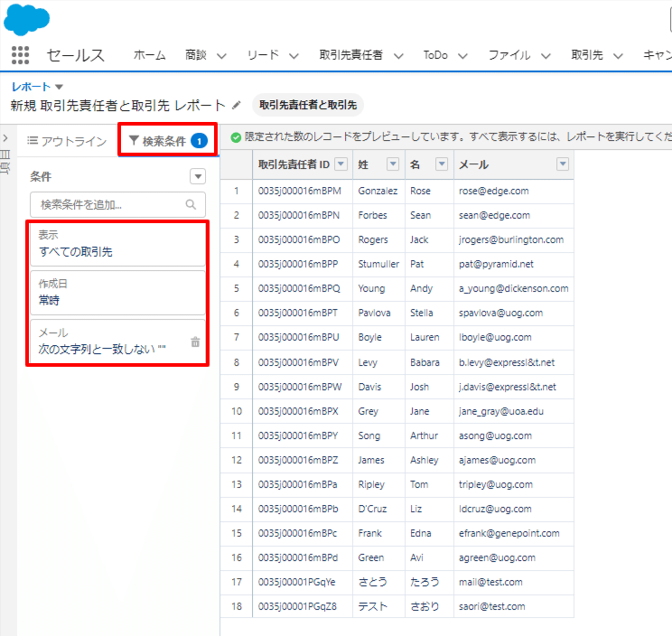Delete the メール filter with trash icon
This screenshot has width=672, height=636.
pyautogui.click(x=195, y=342)
